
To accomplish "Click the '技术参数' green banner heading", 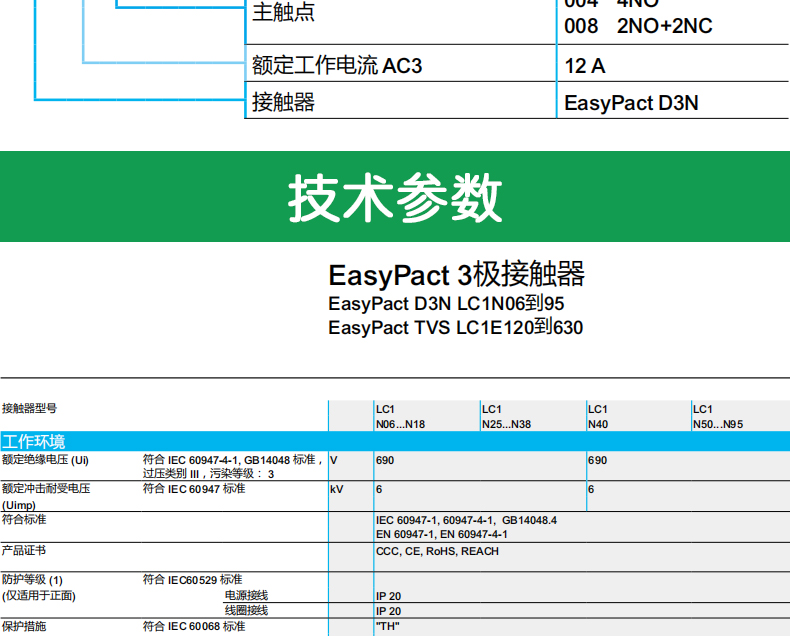I will click(395, 197).
